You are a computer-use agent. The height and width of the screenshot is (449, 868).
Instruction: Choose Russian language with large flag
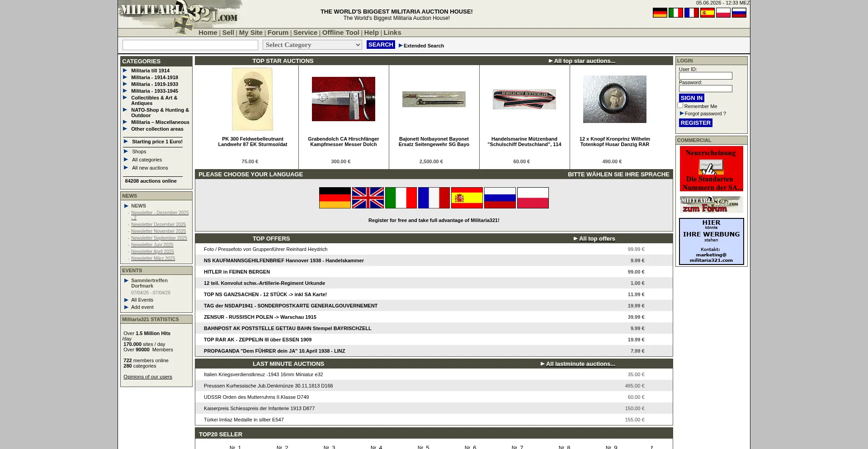tap(500, 198)
